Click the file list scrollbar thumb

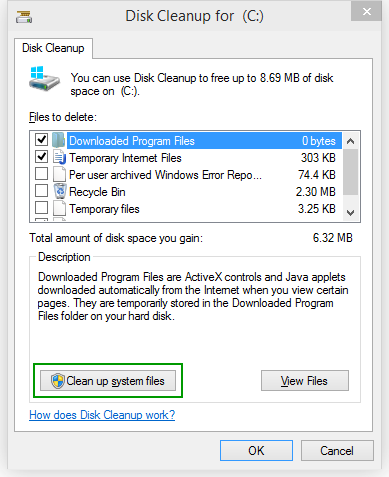[x=350, y=172]
